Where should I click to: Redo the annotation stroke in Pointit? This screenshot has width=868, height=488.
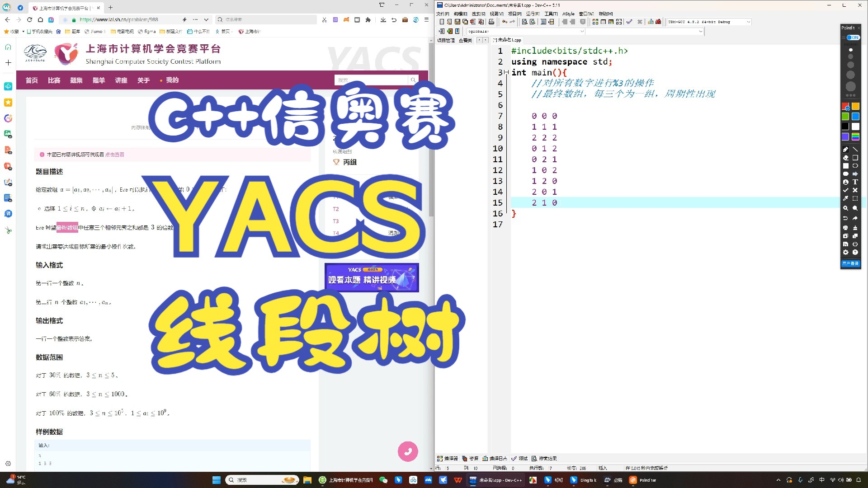(855, 218)
